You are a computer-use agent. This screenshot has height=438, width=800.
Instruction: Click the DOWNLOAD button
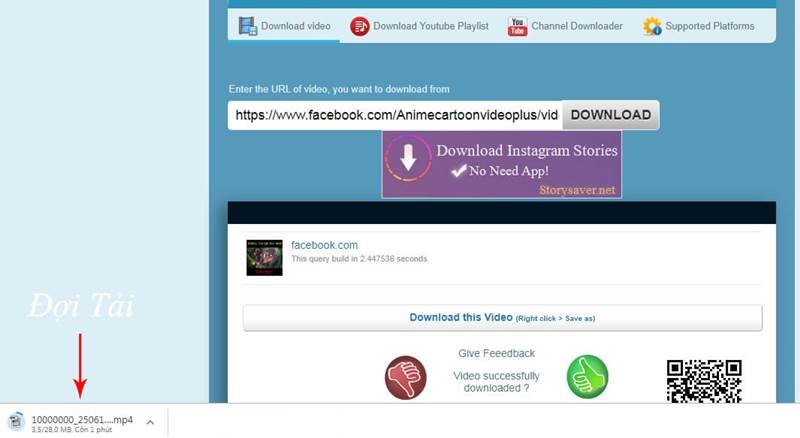point(611,115)
